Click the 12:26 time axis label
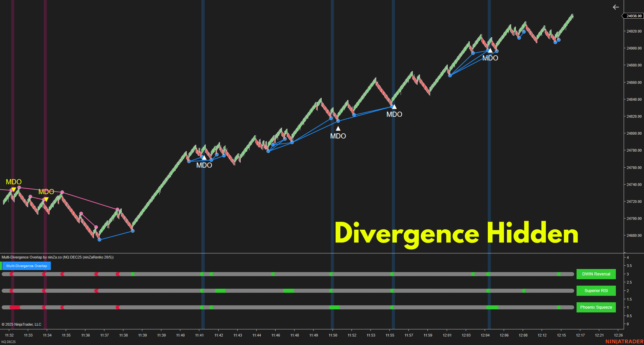644x345 pixels. (x=618, y=335)
